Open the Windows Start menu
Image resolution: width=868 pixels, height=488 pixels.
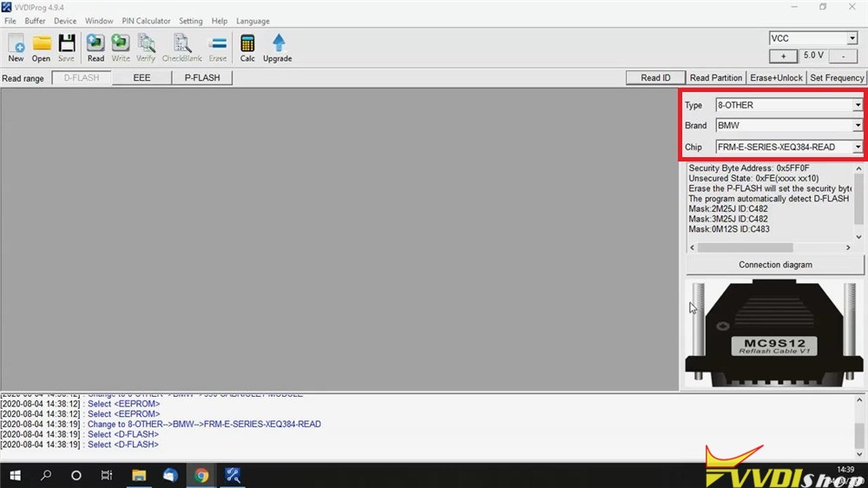point(15,475)
